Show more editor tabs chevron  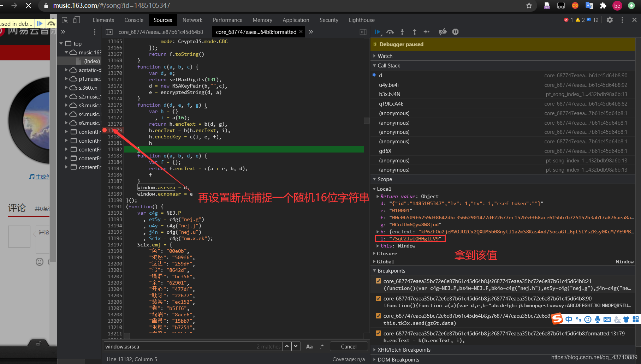click(311, 32)
